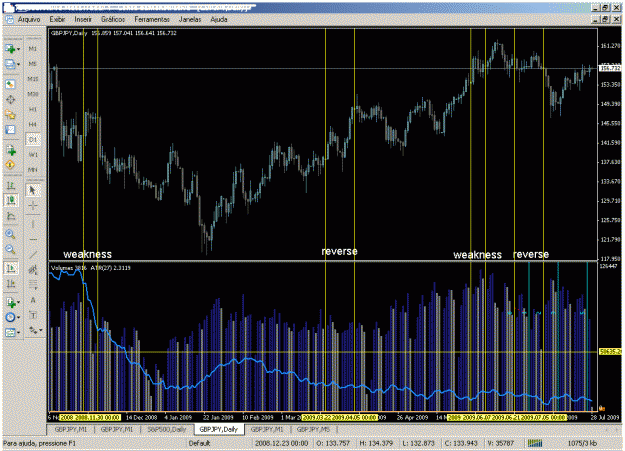625x451 pixels.
Task: Open the Profiles icon in left toolbar
Action: coord(10,64)
